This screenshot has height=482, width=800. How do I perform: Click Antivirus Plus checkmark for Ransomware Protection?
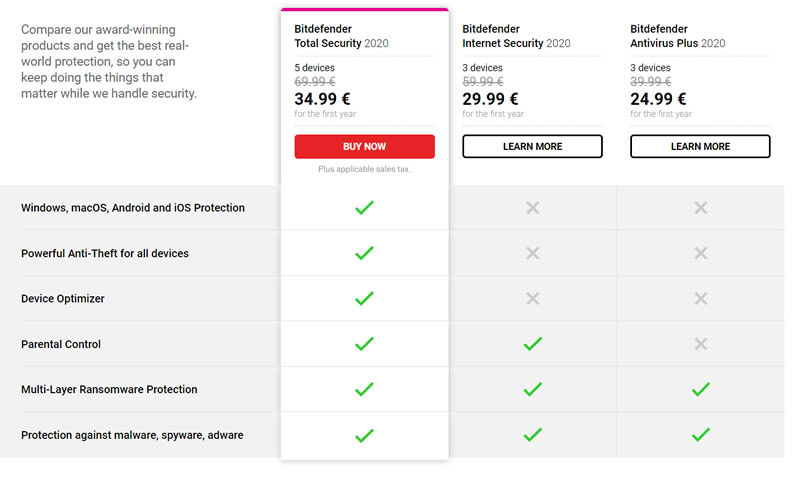[701, 389]
